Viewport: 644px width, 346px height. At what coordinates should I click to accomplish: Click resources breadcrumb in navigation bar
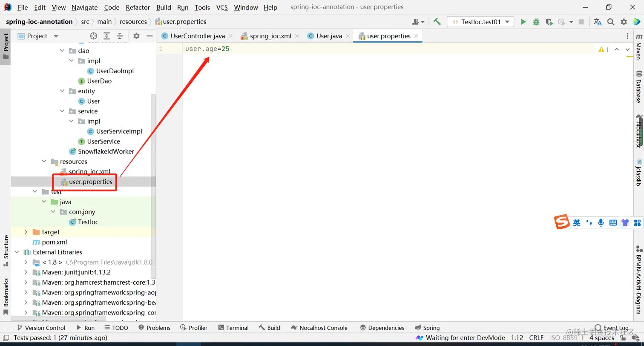point(133,22)
